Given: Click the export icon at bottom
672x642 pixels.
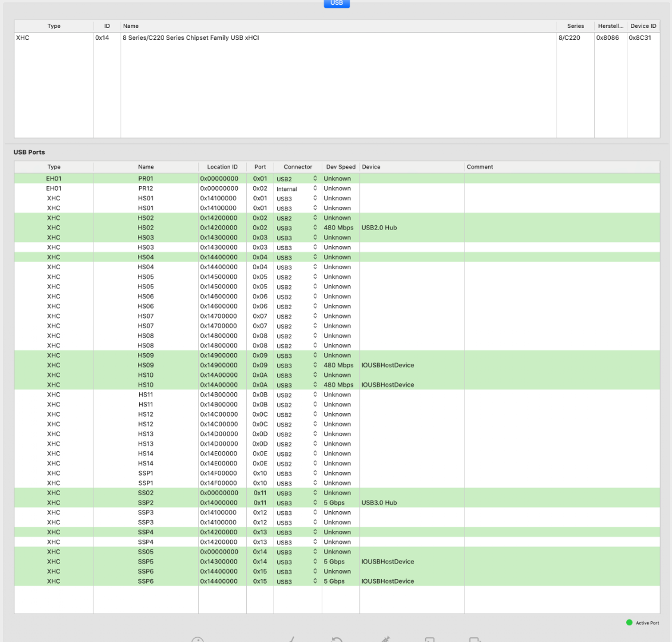Looking at the screenshot, I should point(475,640).
